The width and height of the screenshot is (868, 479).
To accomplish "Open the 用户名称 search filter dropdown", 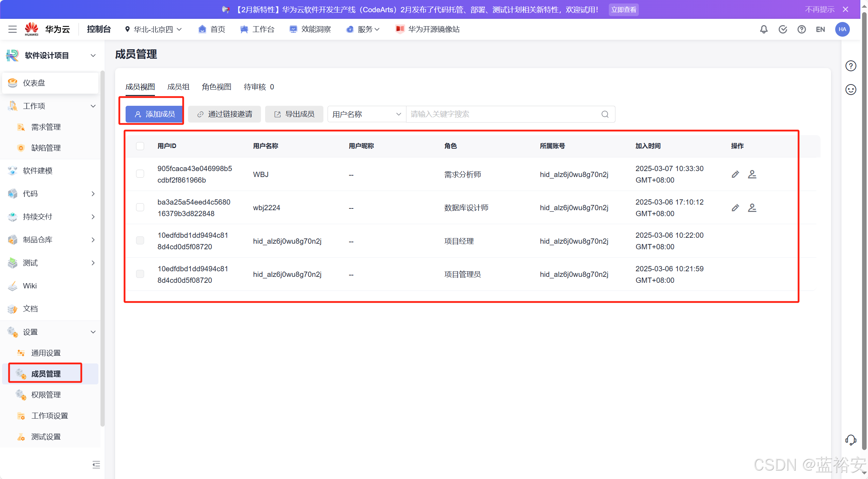I will click(366, 114).
